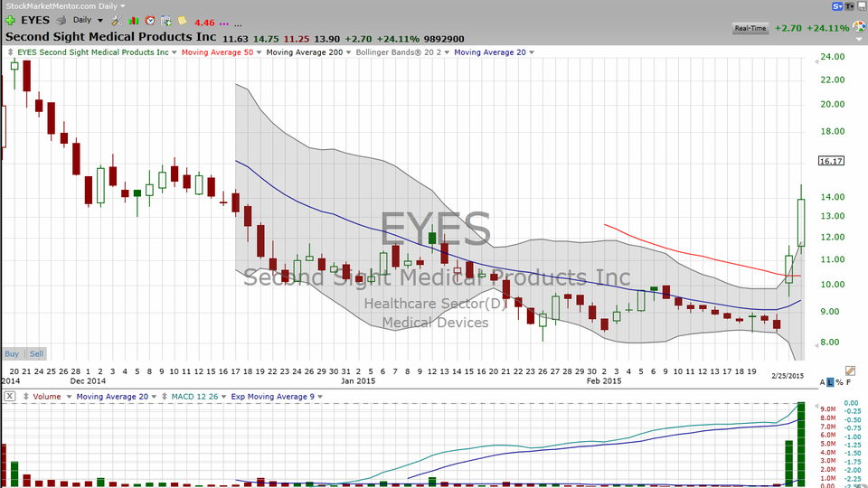
Task: Click the green-red bar chart style icon
Action: click(x=134, y=21)
